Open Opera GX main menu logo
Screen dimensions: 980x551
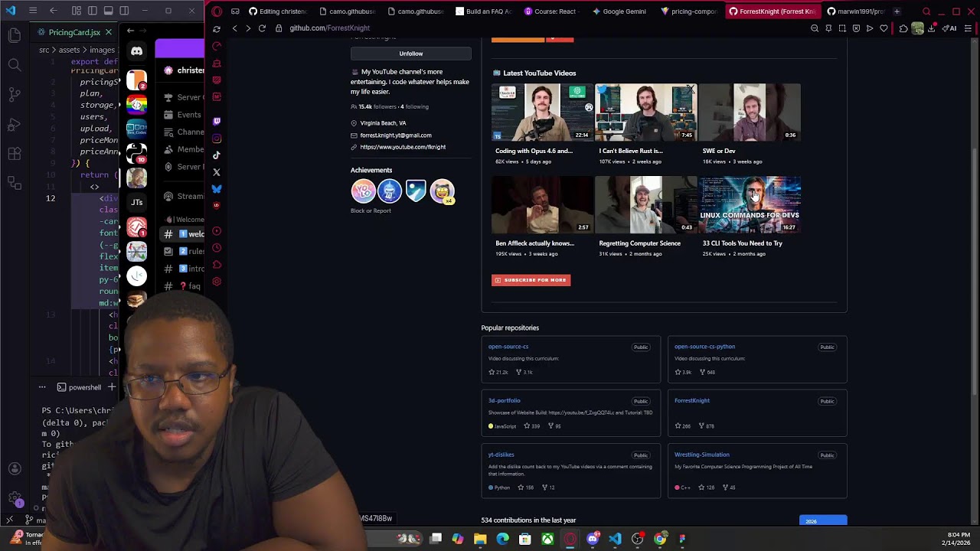point(217,11)
